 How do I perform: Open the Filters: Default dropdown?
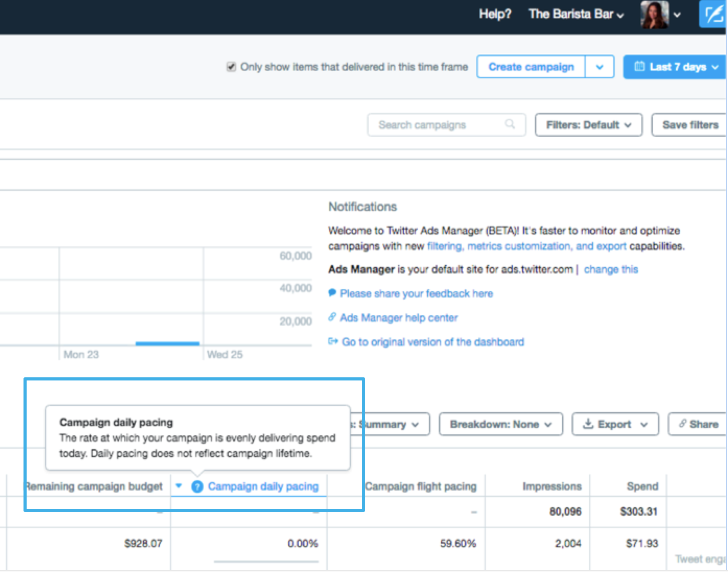pyautogui.click(x=589, y=125)
